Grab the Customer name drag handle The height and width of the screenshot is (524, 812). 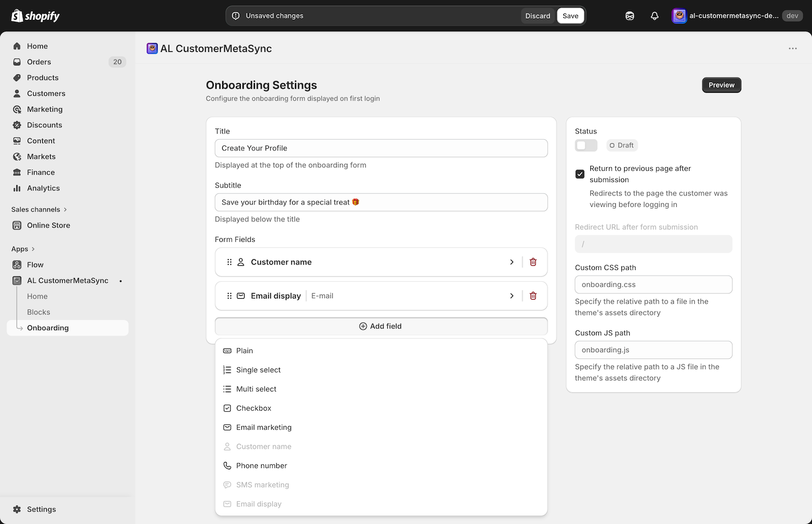230,262
